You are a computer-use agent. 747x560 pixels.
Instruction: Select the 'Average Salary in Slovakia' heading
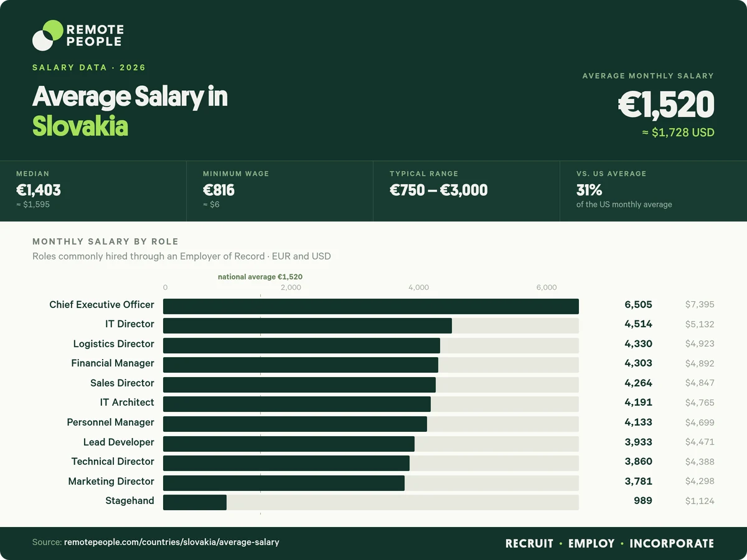tap(130, 111)
